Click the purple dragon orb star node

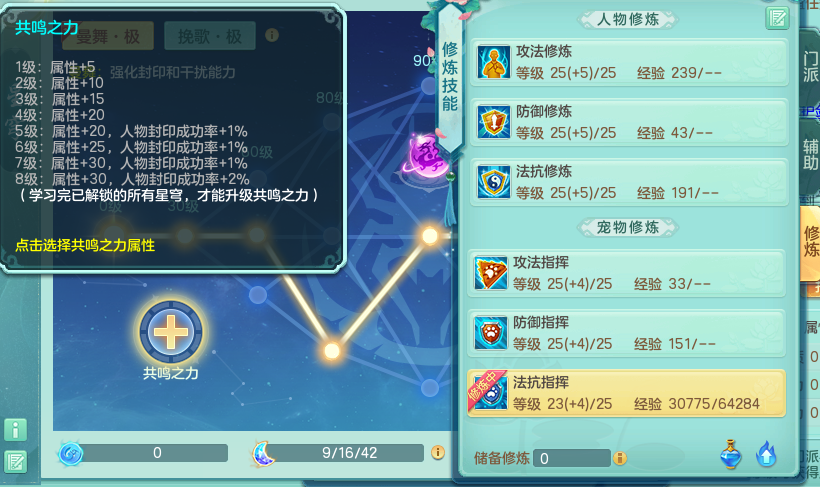426,156
